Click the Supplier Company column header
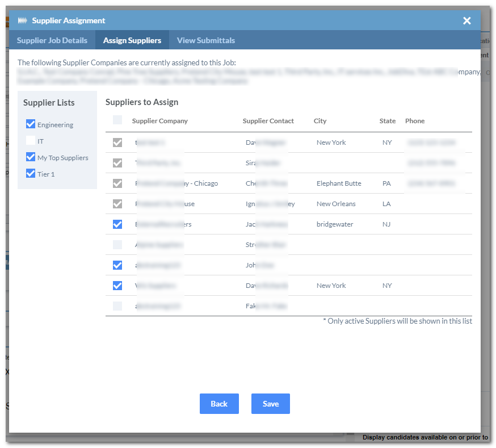This screenshot has width=496, height=448. tap(159, 121)
